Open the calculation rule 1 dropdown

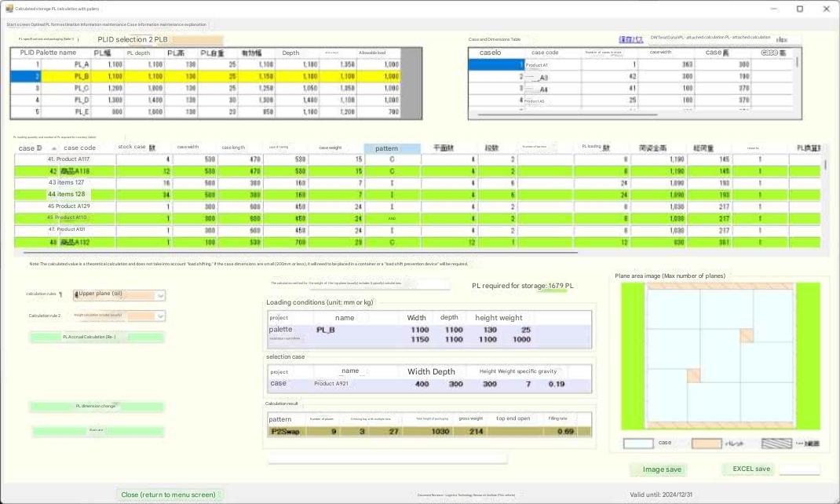tap(160, 295)
